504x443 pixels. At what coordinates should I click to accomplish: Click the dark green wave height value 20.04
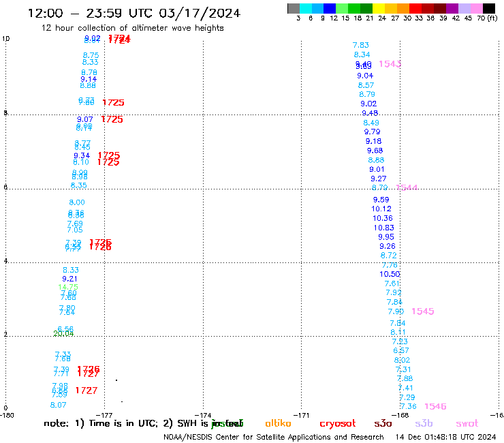(x=63, y=334)
